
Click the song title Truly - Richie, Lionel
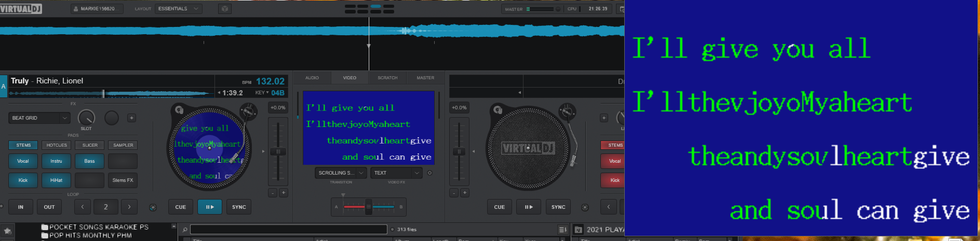click(47, 81)
